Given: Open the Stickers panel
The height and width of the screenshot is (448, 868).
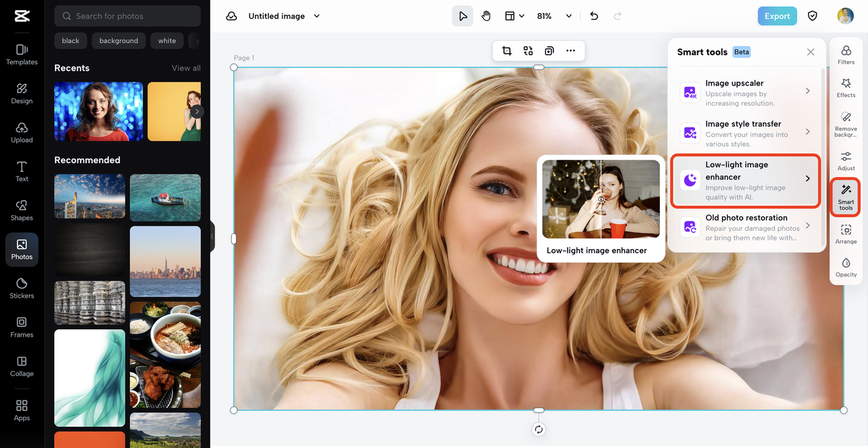Looking at the screenshot, I should point(22,288).
